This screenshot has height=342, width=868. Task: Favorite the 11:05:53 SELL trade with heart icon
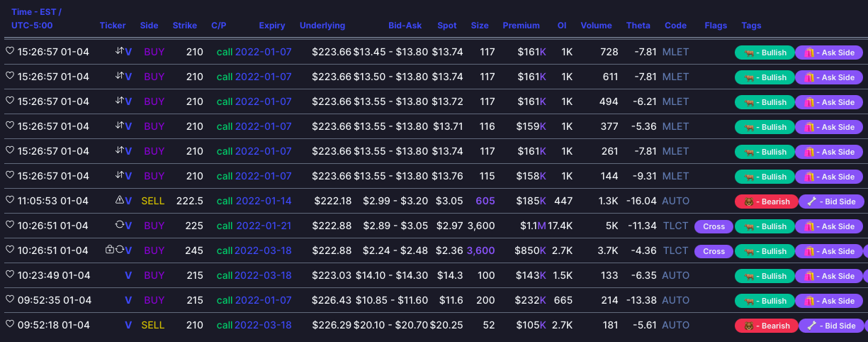(x=10, y=201)
